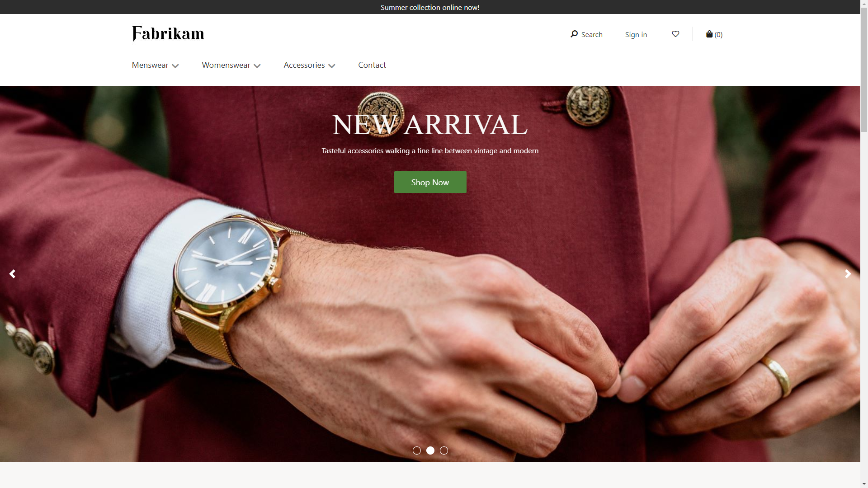The width and height of the screenshot is (868, 488).
Task: Toggle the second carousel slide indicator
Action: [x=430, y=450]
